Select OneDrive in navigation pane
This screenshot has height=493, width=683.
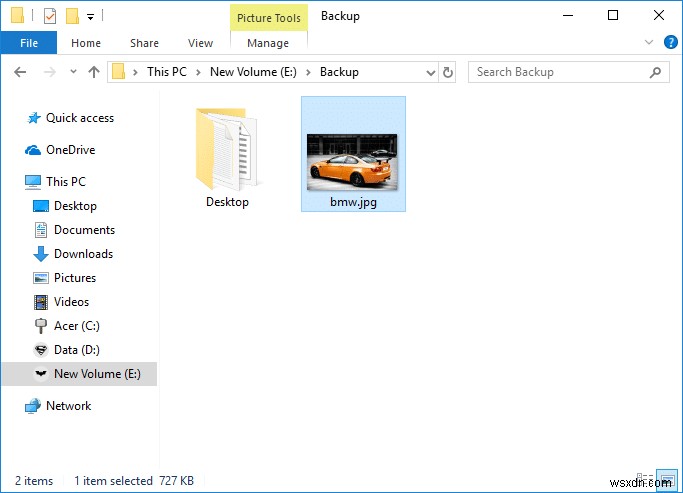(x=71, y=150)
